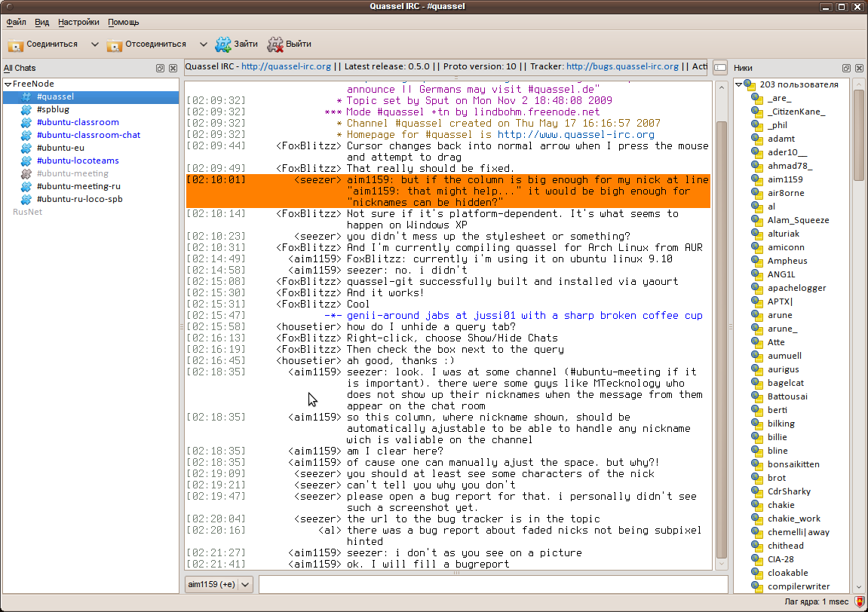The image size is (868, 612).
Task: Select the user icon for bonsaikitten
Action: [x=756, y=464]
